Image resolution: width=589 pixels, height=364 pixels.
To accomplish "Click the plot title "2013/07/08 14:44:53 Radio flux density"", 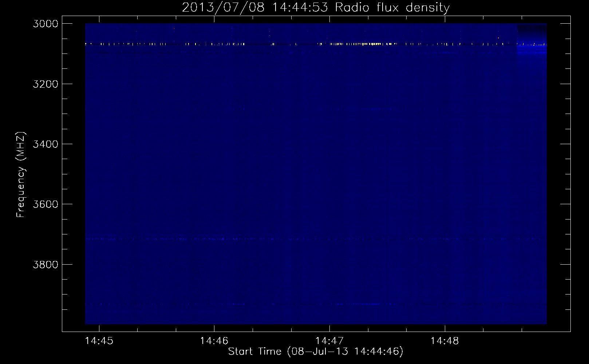I will coord(316,8).
